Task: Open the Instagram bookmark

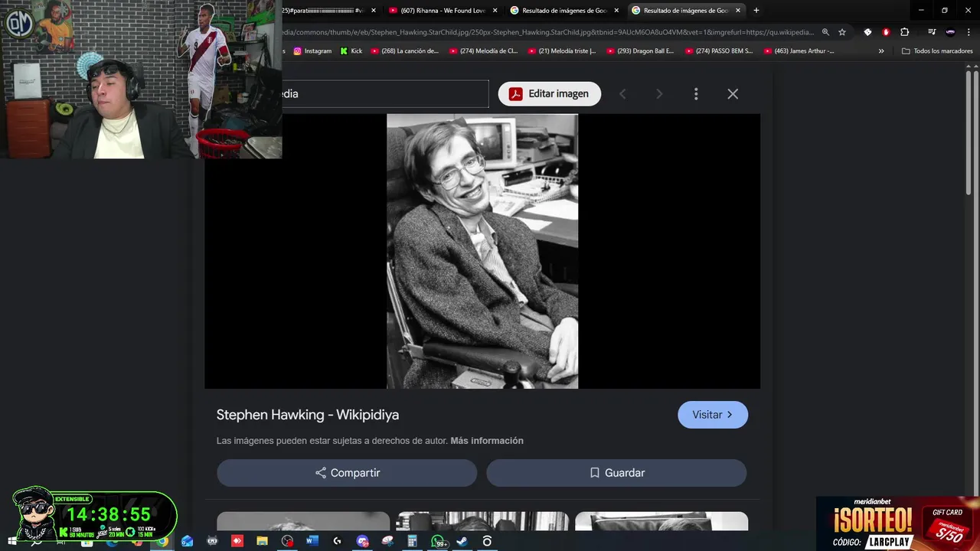Action: (x=312, y=51)
